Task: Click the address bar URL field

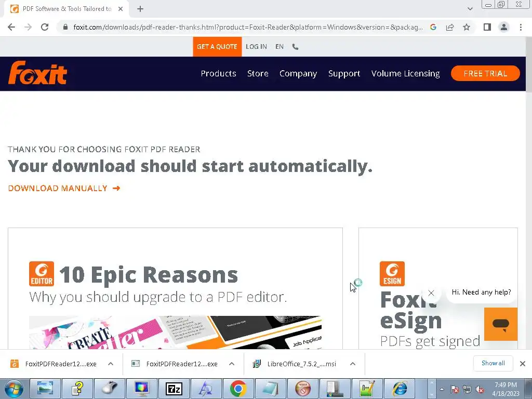Action: tap(248, 27)
